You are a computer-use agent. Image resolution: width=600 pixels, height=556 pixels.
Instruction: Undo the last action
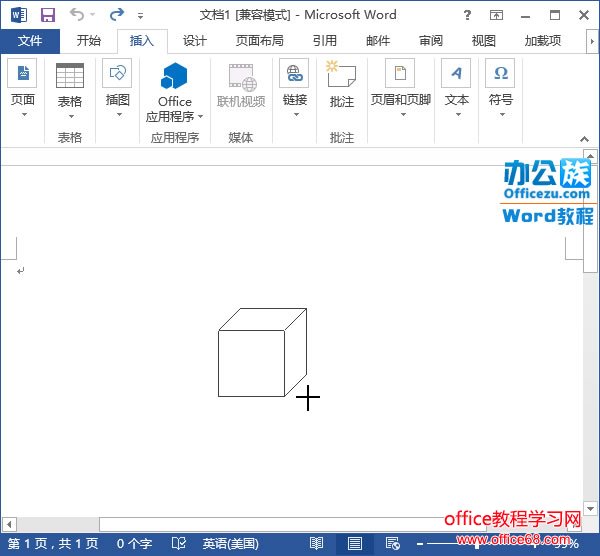(x=77, y=15)
